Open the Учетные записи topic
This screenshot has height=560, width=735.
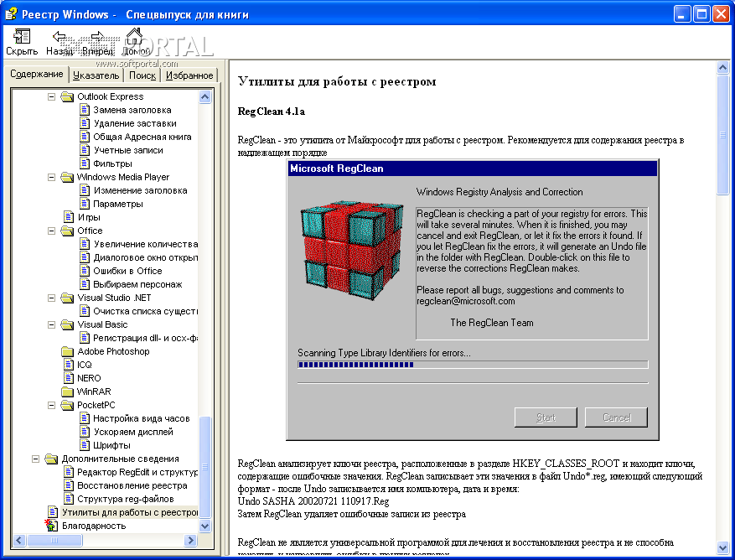click(128, 151)
